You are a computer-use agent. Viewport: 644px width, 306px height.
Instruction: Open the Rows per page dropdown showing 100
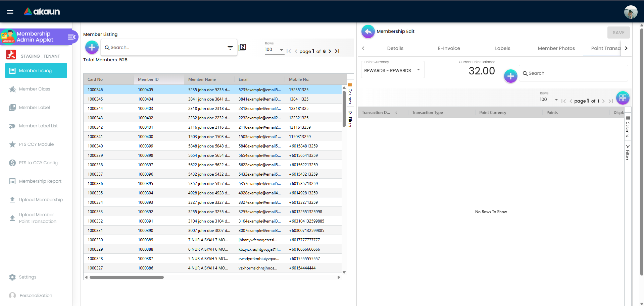[x=274, y=50]
